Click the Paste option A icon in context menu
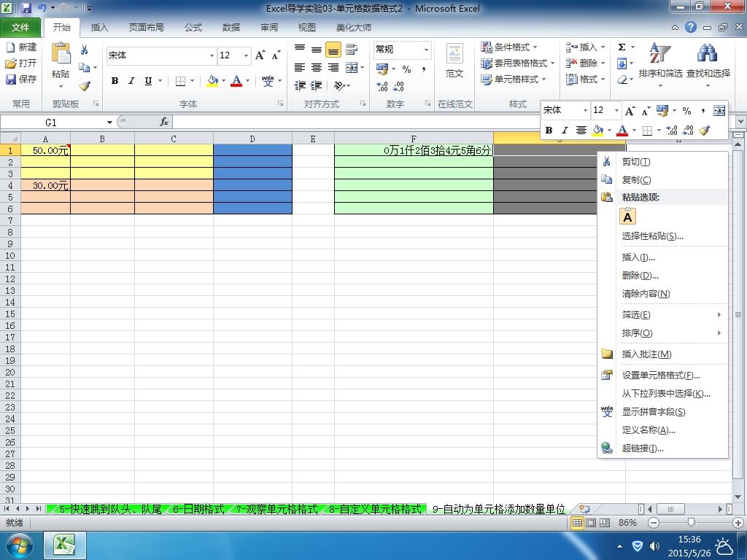Screen dimensions: 747x560 coord(627,217)
